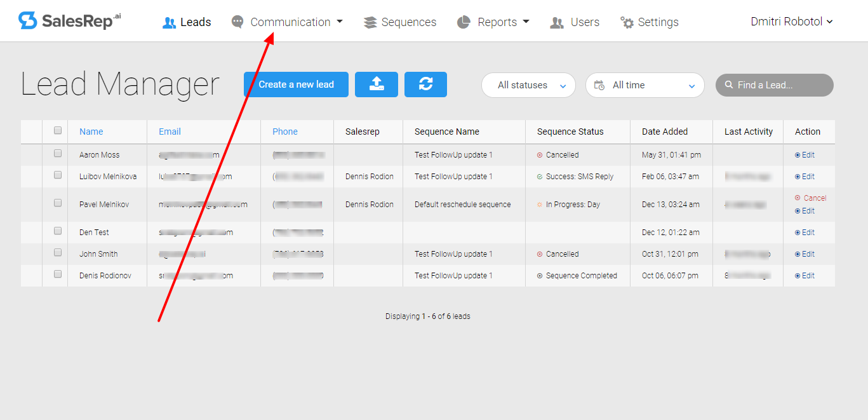The width and height of the screenshot is (868, 420).
Task: Check the Luibov Melnikova row checkbox
Action: 58,175
